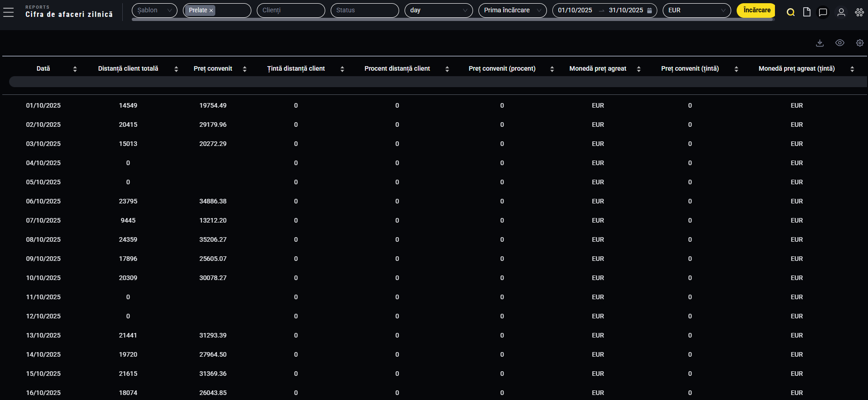This screenshot has width=868, height=400.
Task: Click price value 25605.07
Action: coord(213,259)
